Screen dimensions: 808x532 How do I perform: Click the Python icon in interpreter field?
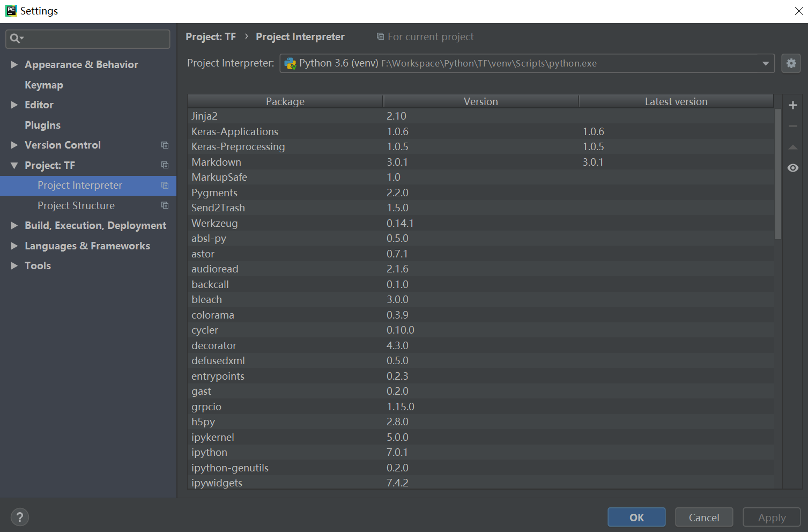pyautogui.click(x=290, y=63)
